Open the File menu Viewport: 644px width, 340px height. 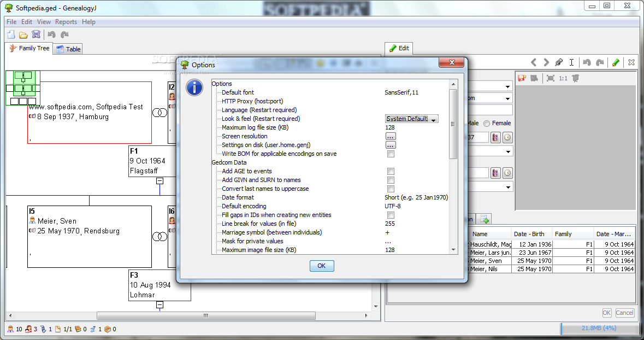pyautogui.click(x=11, y=22)
